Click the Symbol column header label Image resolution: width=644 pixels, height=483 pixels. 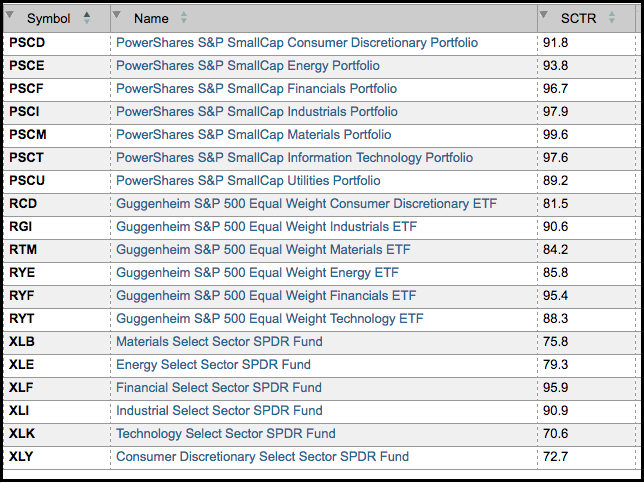pyautogui.click(x=48, y=19)
